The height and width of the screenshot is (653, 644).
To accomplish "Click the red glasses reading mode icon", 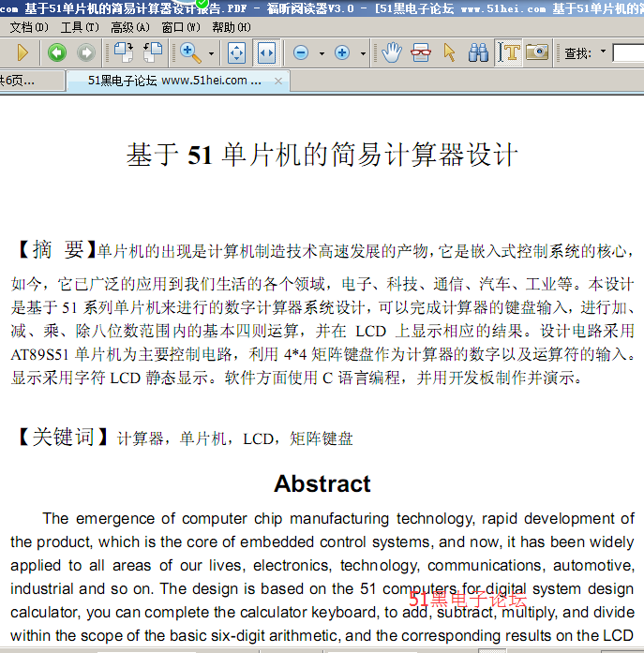I will point(421,52).
